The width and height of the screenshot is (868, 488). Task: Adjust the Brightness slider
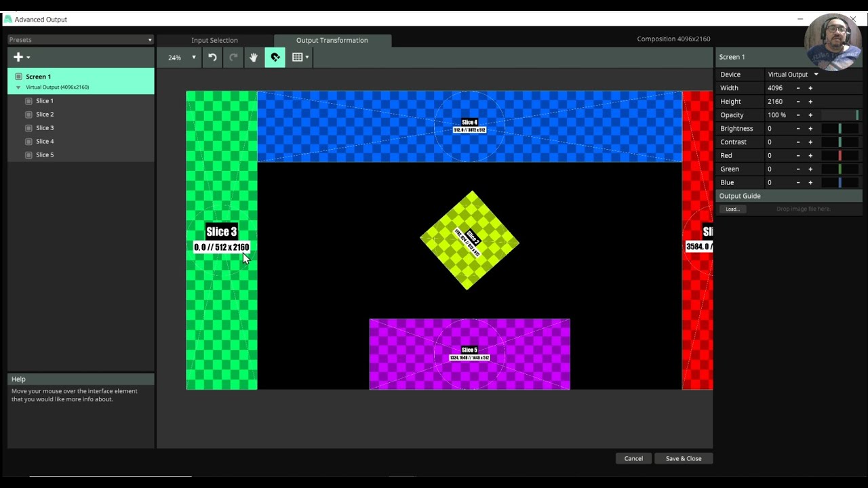click(x=840, y=129)
